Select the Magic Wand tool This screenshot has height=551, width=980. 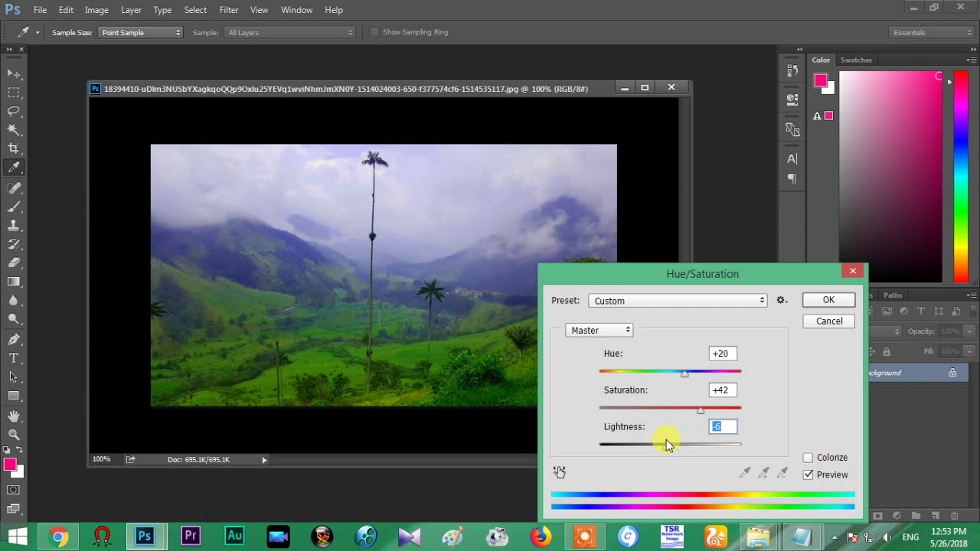[14, 130]
